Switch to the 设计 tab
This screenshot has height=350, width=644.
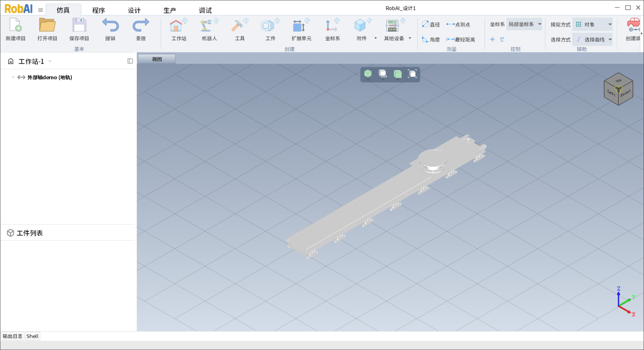[x=134, y=10]
